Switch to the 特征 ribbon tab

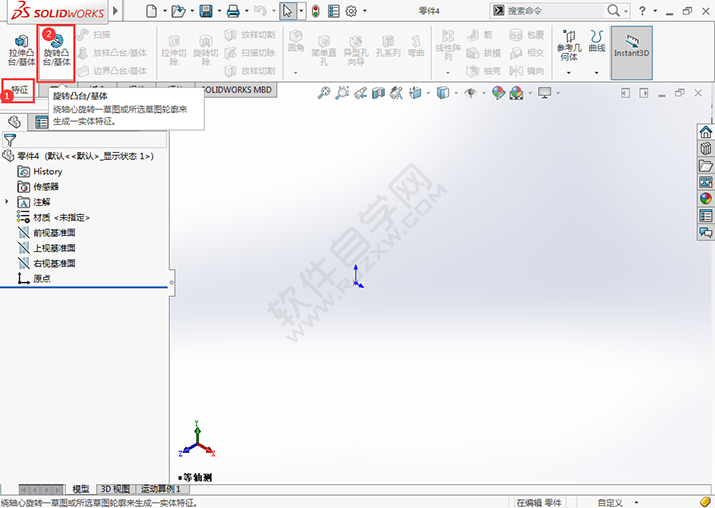coord(19,89)
